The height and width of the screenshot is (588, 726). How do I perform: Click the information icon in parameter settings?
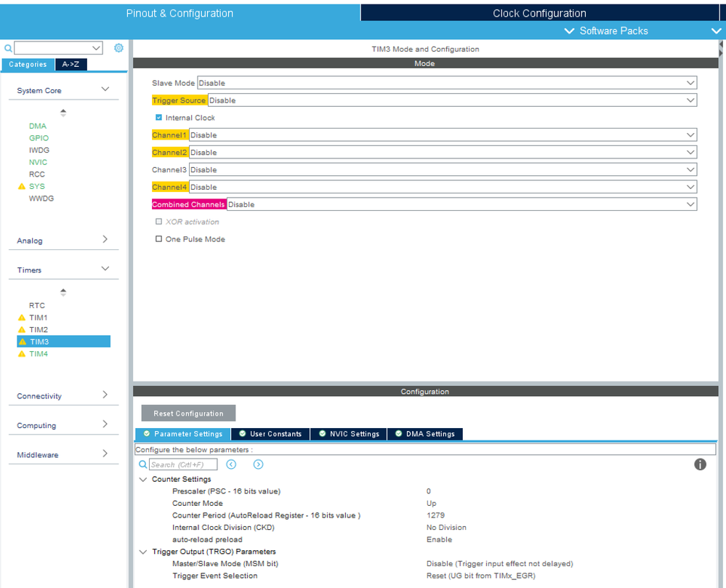pyautogui.click(x=700, y=464)
